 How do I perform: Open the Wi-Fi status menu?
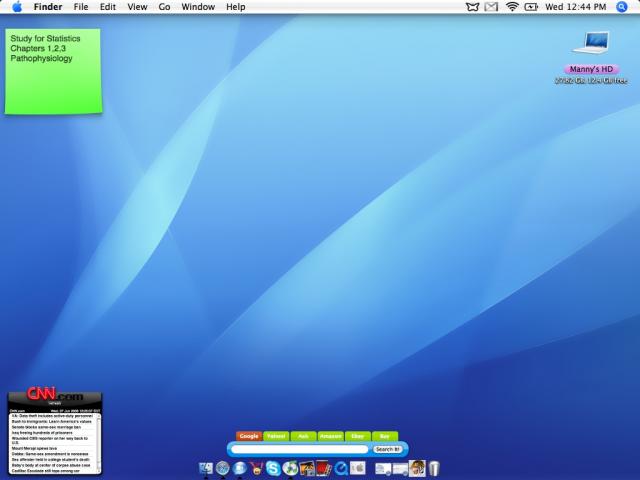(512, 7)
